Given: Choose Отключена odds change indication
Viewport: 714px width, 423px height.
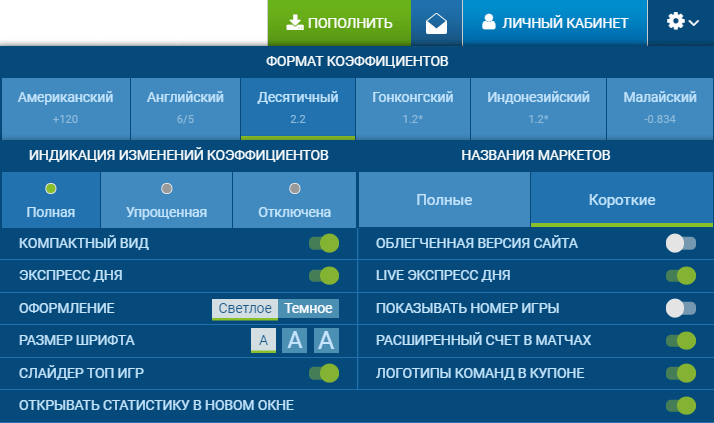Looking at the screenshot, I should 294,200.
